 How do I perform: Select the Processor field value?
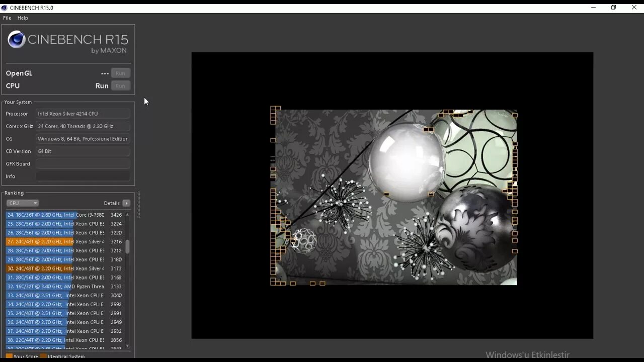83,114
